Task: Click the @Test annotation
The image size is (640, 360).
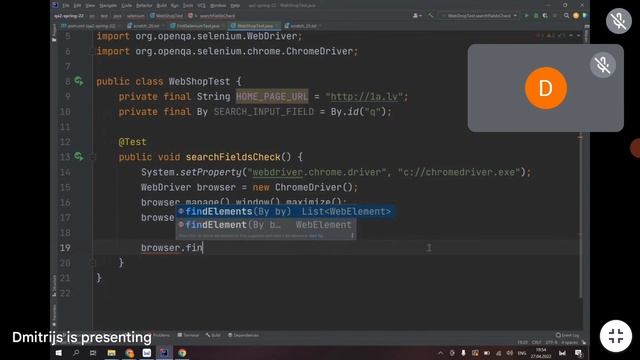Action: point(132,142)
